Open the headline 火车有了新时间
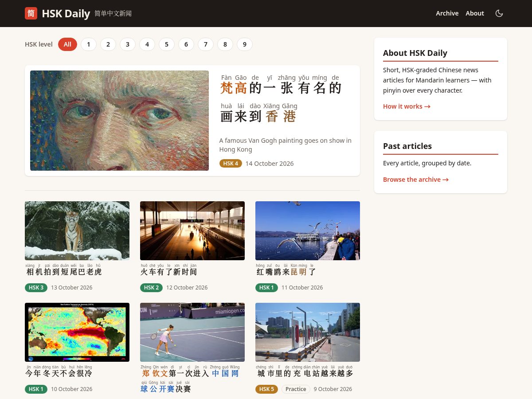Screen dimensions: 532x399 pyautogui.click(x=168, y=270)
